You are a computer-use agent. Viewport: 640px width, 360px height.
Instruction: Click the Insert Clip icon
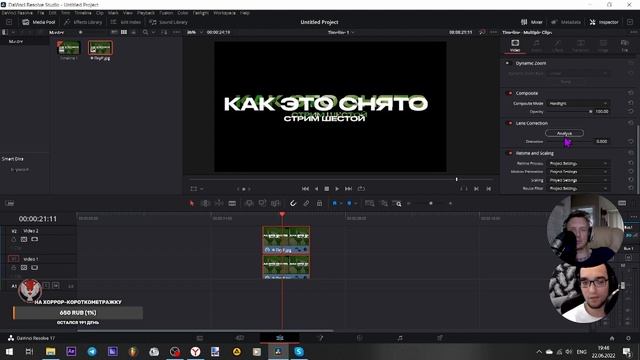coord(249,203)
